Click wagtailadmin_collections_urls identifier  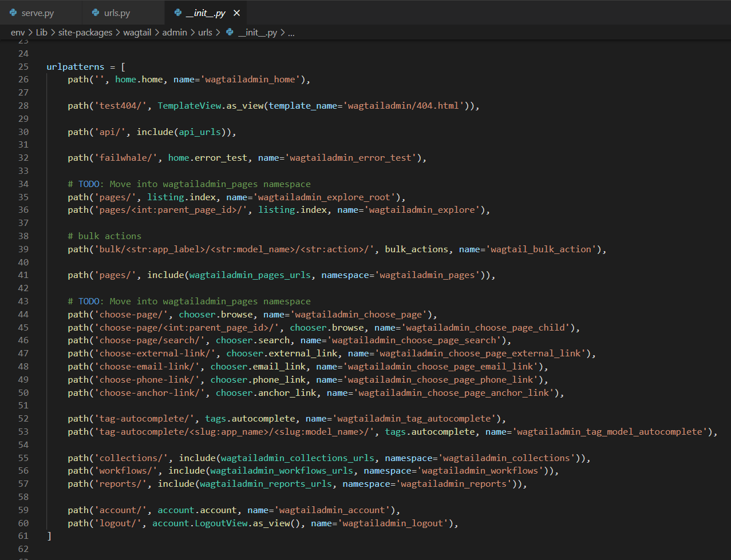coord(298,458)
